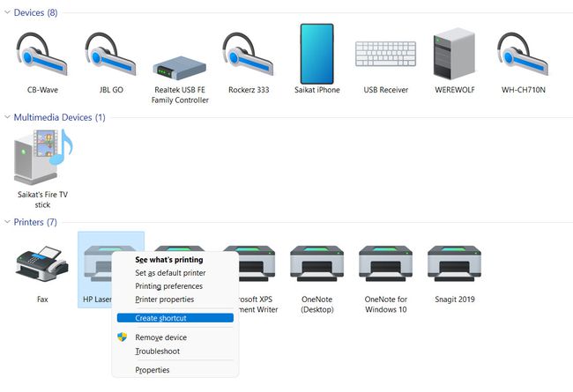Select the Microsoft XPS Document Writer printer icon
573x392 pixels.
pyautogui.click(x=257, y=263)
